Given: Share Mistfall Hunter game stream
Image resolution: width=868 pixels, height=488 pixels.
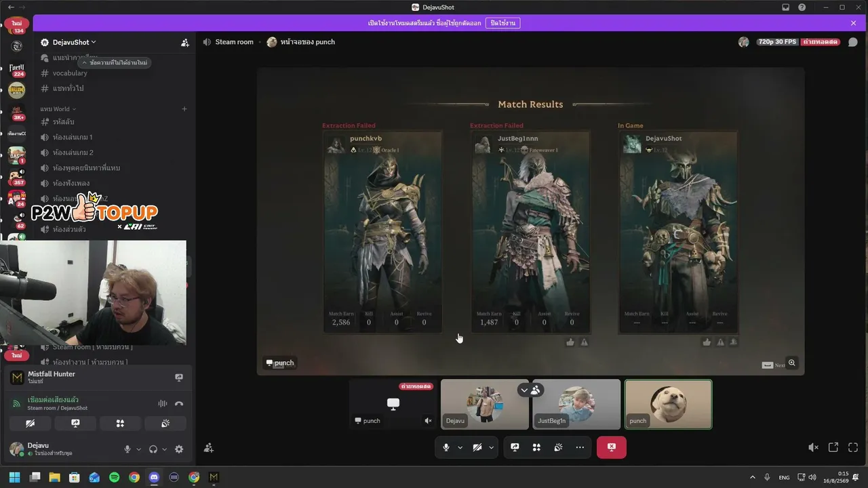Looking at the screenshot, I should pyautogui.click(x=179, y=378).
